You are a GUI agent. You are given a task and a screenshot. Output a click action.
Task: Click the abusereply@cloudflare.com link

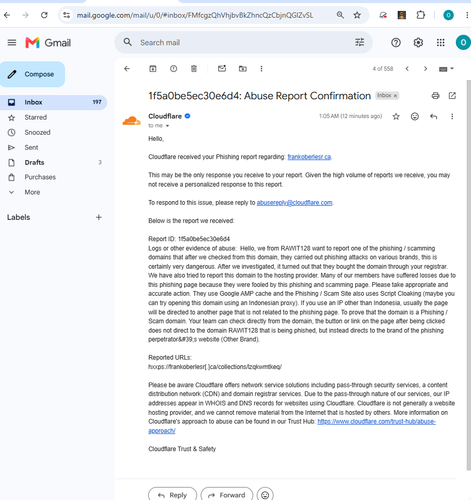294,202
